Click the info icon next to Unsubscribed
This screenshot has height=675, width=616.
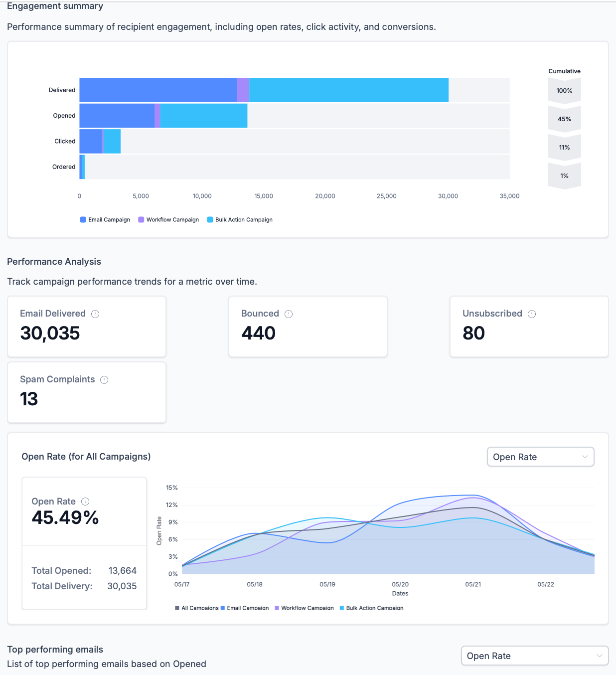(x=532, y=314)
